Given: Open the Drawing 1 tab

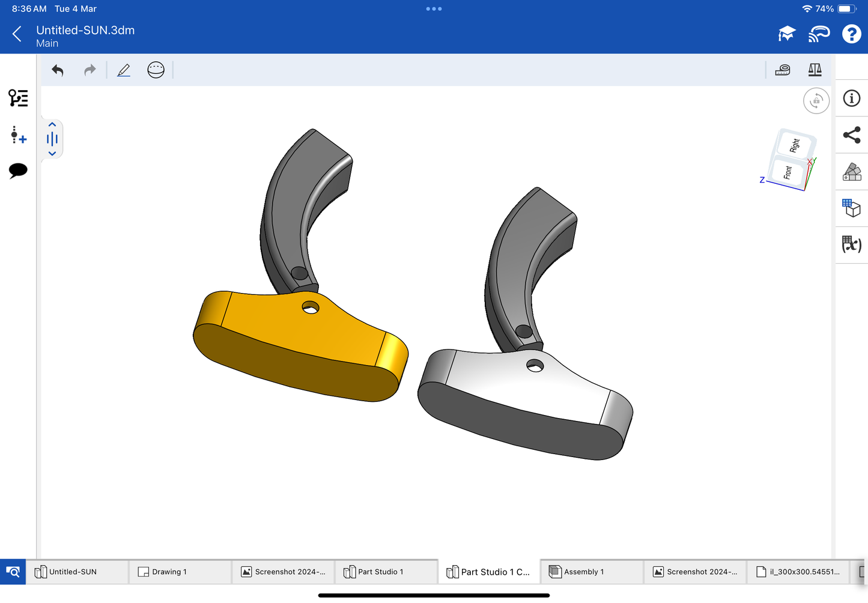Looking at the screenshot, I should pyautogui.click(x=179, y=572).
